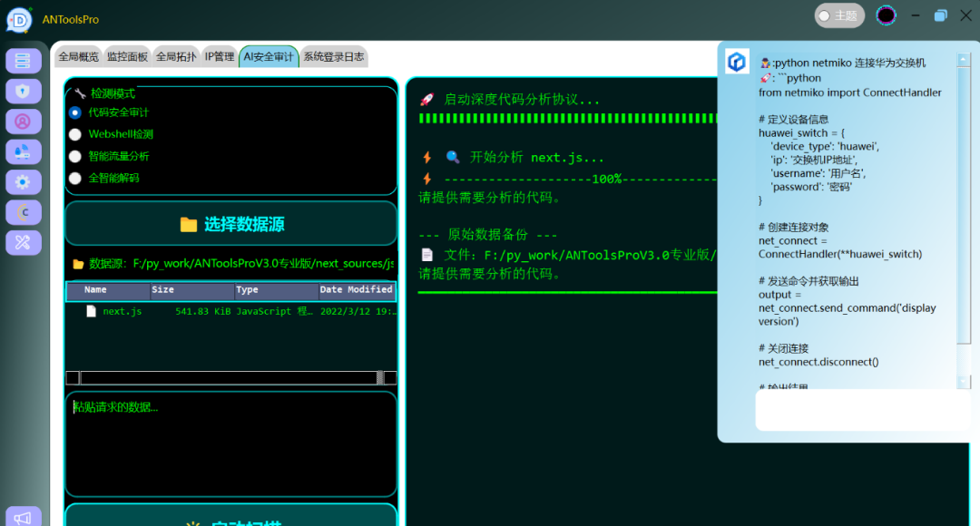The width and height of the screenshot is (980, 526).
Task: Open the C-shaped sidebar icon
Action: click(23, 212)
